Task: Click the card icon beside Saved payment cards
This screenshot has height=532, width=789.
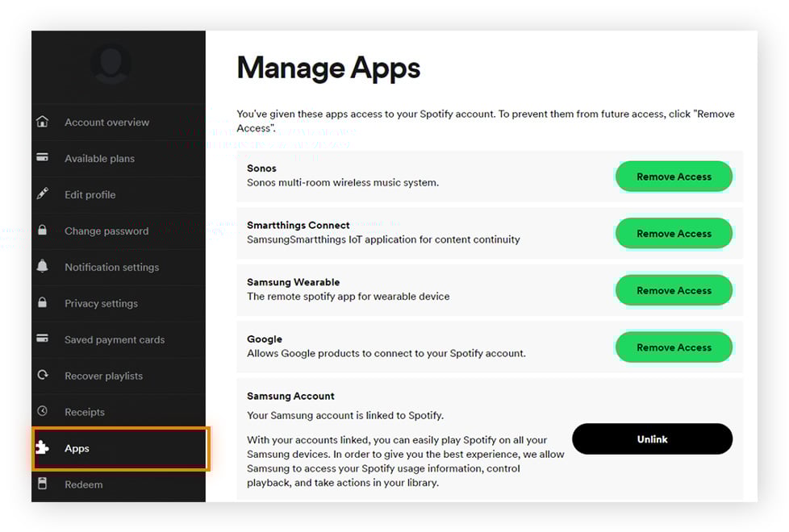Action: pos(42,339)
